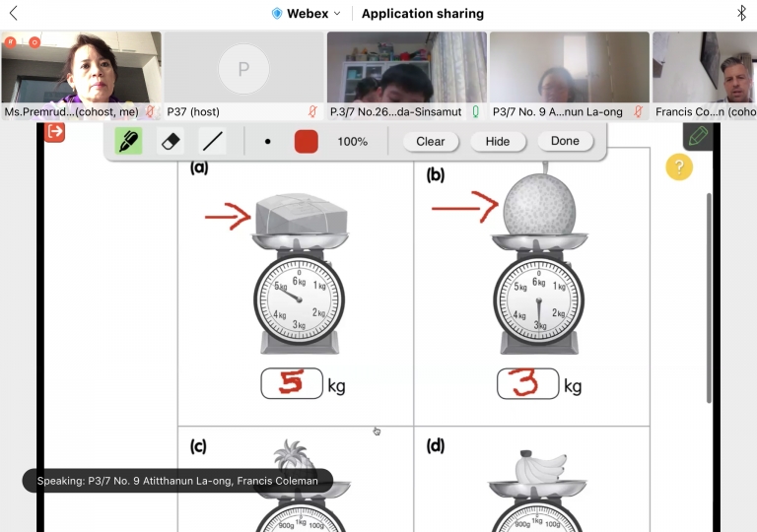Tap the orange exit sharing icon
The image size is (757, 532).
point(54,132)
